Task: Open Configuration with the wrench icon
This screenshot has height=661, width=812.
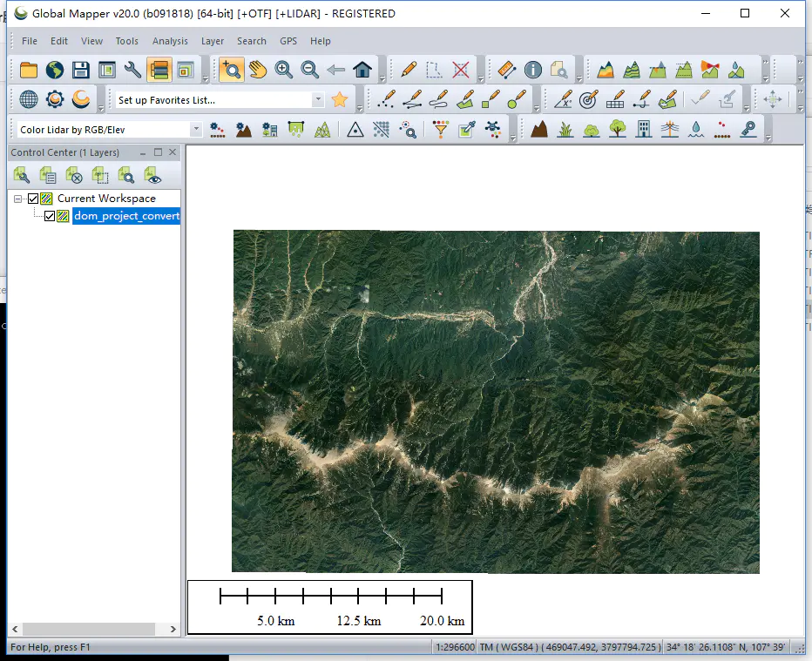Action: tap(132, 70)
